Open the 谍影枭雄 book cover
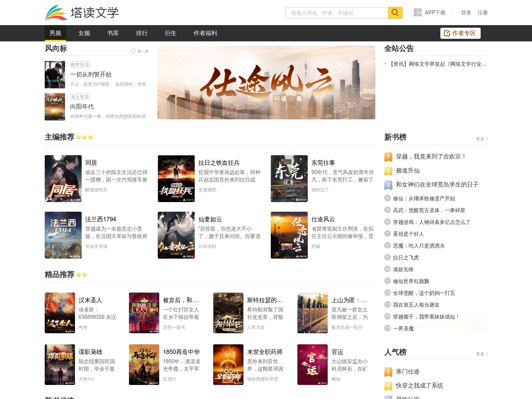Viewport: 532px width, 399px height. tap(60, 365)
